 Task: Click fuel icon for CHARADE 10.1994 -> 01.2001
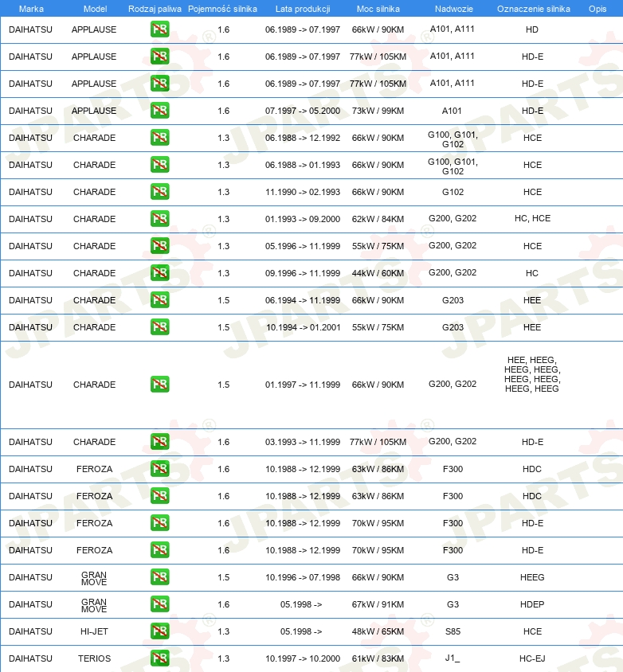click(160, 326)
